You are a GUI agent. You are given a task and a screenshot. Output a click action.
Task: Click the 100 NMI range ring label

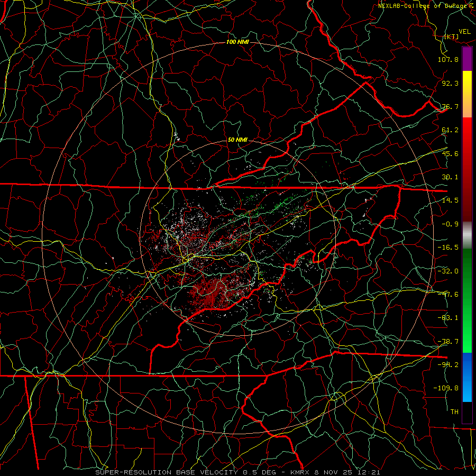pyautogui.click(x=237, y=42)
